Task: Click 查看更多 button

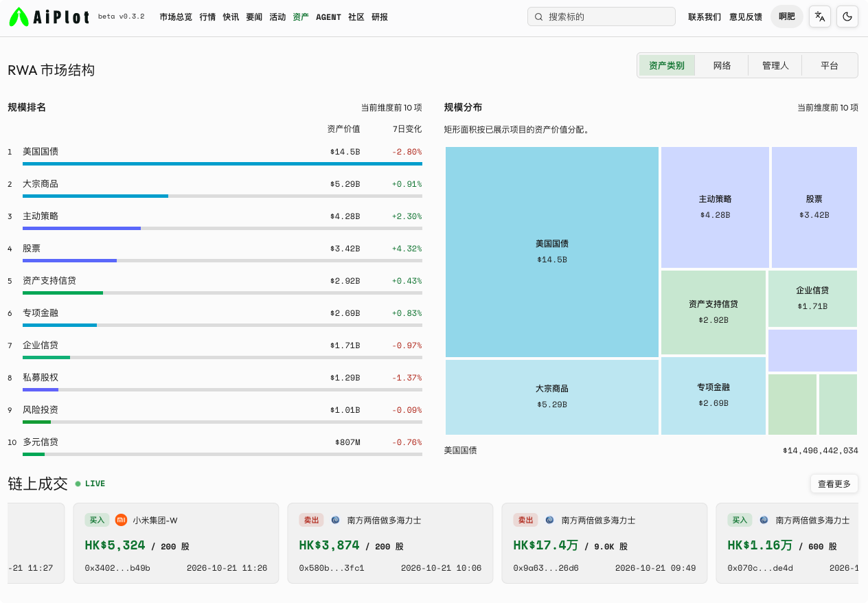Action: point(834,483)
